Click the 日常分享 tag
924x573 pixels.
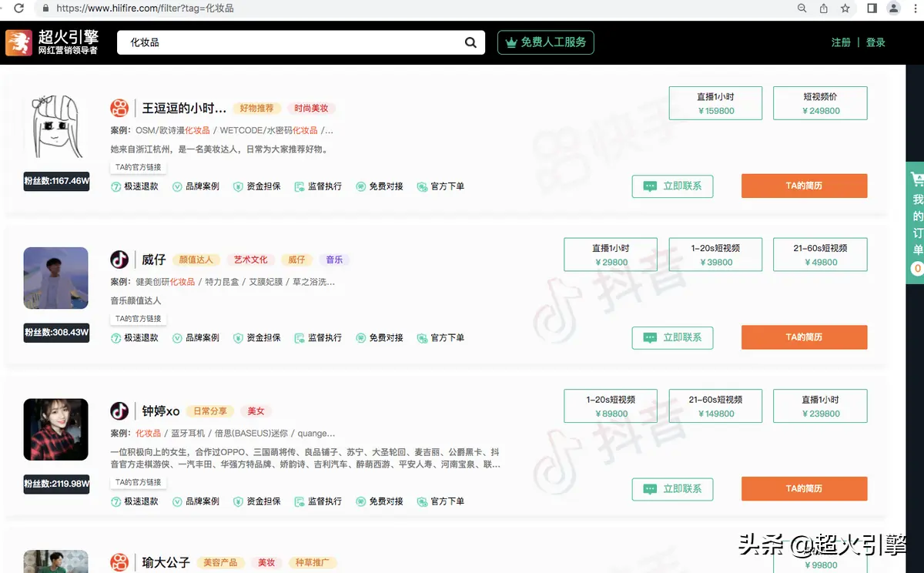tap(209, 411)
